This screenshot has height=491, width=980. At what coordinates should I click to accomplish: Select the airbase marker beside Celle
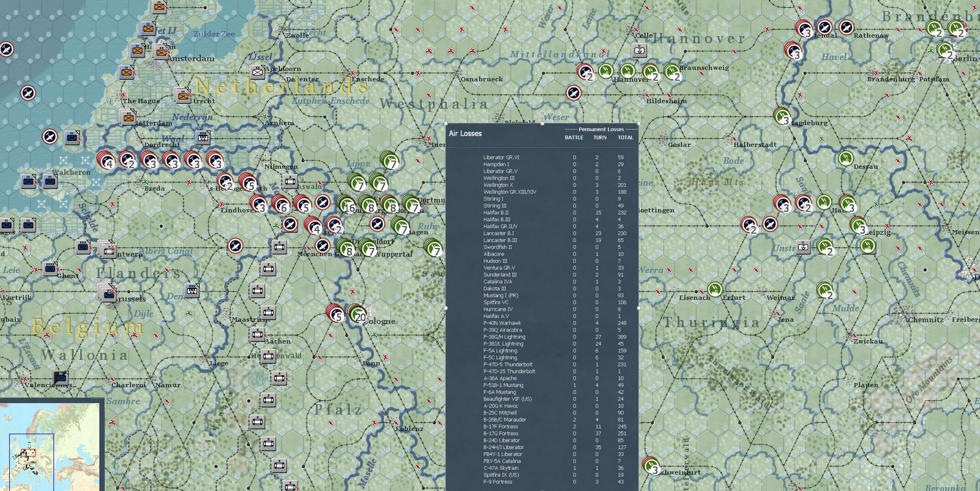[640, 50]
